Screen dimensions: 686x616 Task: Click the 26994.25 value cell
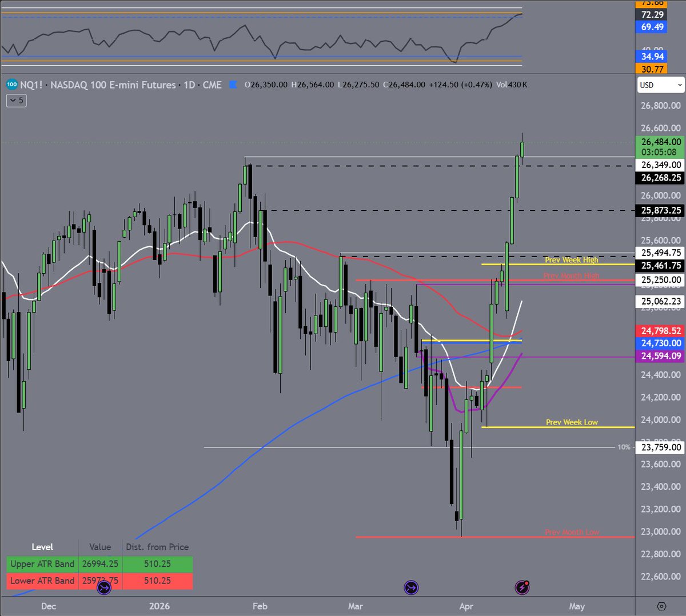100,564
